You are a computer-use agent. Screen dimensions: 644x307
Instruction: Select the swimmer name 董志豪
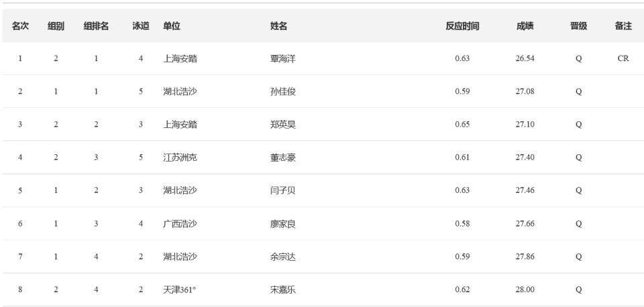click(283, 158)
